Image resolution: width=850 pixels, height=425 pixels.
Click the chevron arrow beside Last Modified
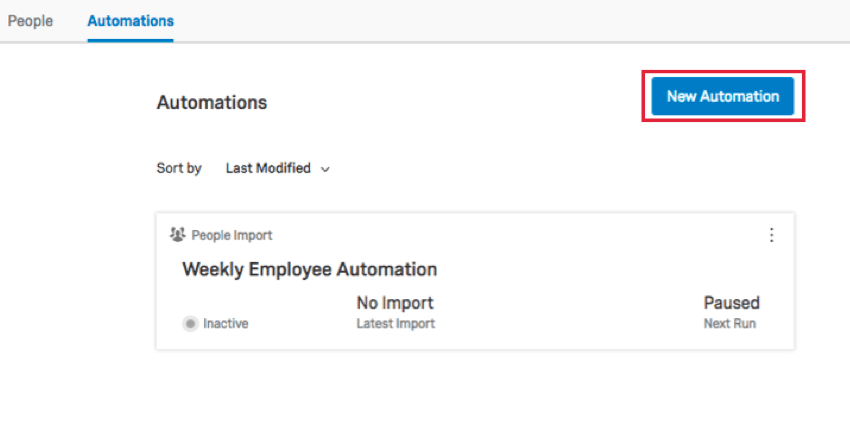click(325, 169)
